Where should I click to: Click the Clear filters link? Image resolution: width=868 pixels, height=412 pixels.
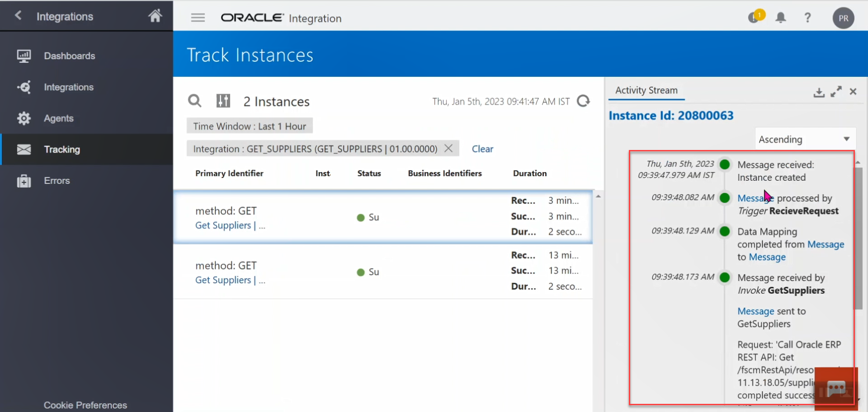click(482, 149)
